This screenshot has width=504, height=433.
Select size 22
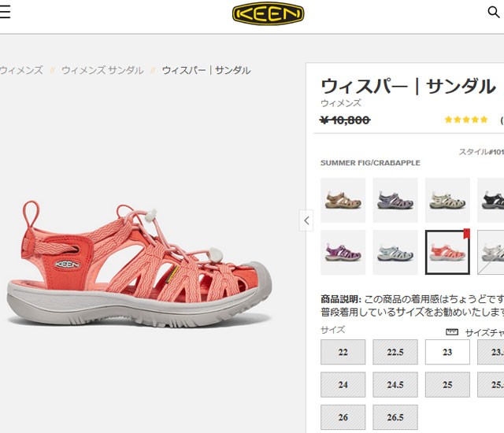(343, 352)
